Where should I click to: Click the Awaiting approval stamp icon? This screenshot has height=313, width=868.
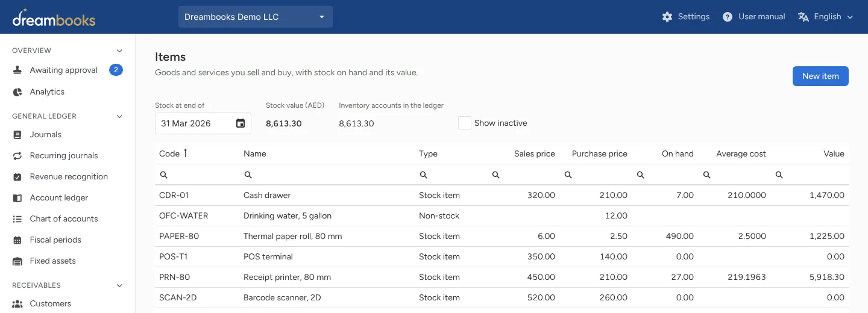click(x=17, y=70)
